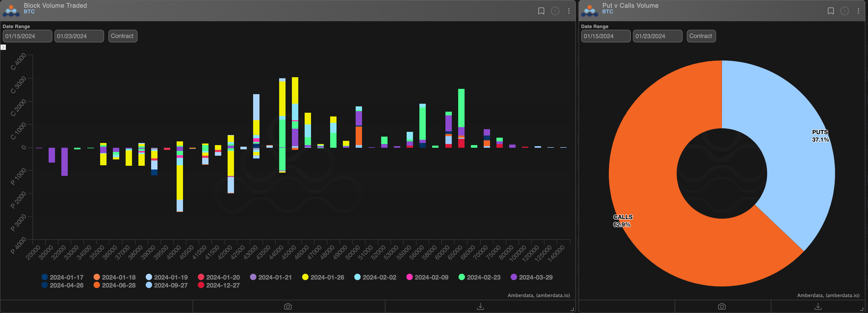Image resolution: width=868 pixels, height=313 pixels.
Task: Click BTC subtitle under Put v Calls Volume
Action: click(x=607, y=11)
